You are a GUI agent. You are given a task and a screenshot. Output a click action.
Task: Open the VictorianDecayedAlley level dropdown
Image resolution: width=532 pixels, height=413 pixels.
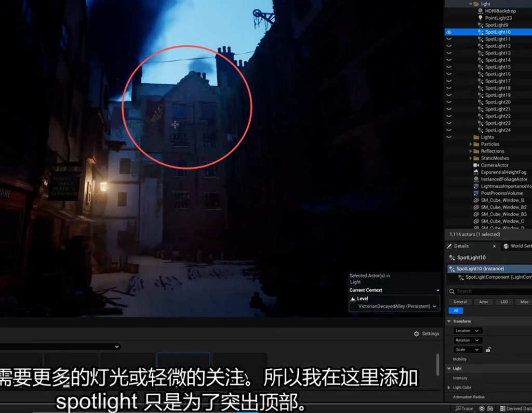(x=397, y=306)
